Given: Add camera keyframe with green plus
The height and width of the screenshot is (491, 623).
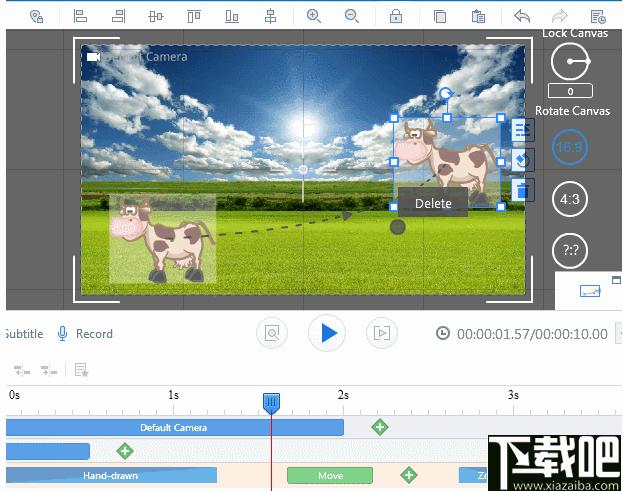Looking at the screenshot, I should click(380, 427).
